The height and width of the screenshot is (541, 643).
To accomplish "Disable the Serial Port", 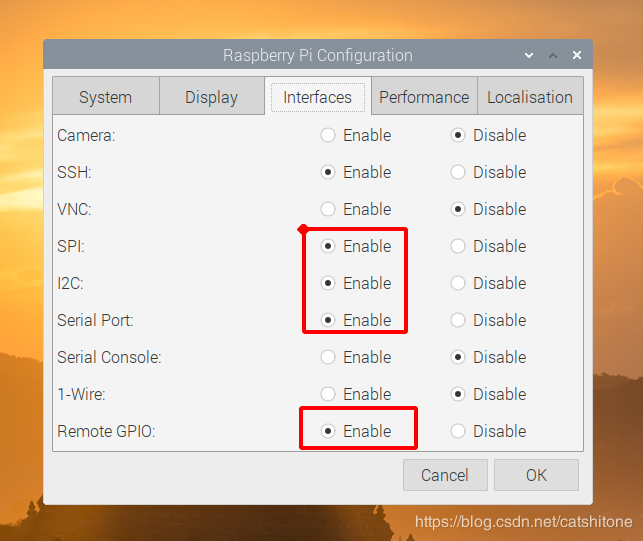I will [458, 320].
